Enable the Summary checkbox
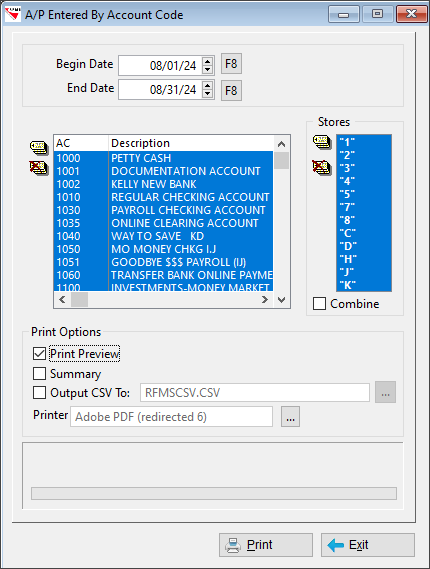Image resolution: width=430 pixels, height=569 pixels. [x=39, y=373]
